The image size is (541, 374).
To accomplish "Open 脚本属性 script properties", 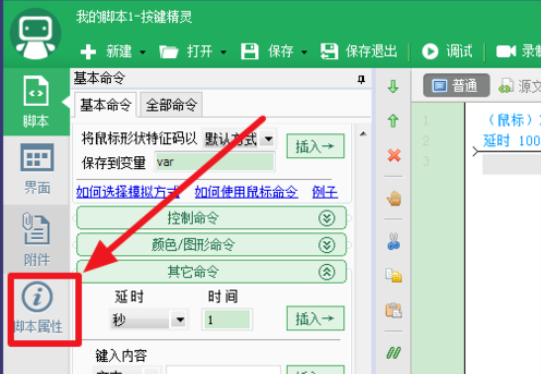I will coord(38,308).
